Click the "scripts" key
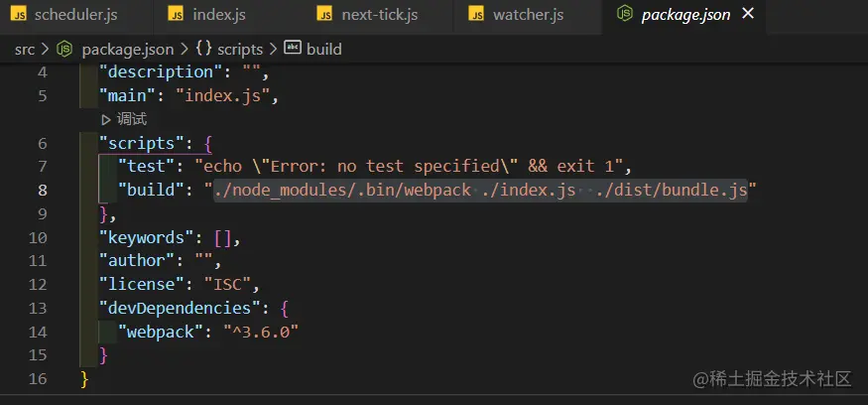The width and height of the screenshot is (868, 405). (142, 144)
